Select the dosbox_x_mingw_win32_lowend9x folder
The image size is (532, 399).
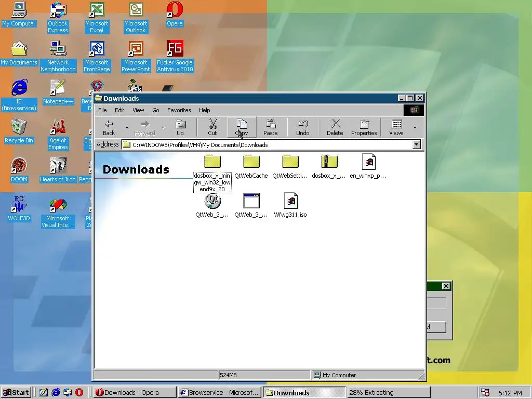pyautogui.click(x=212, y=173)
